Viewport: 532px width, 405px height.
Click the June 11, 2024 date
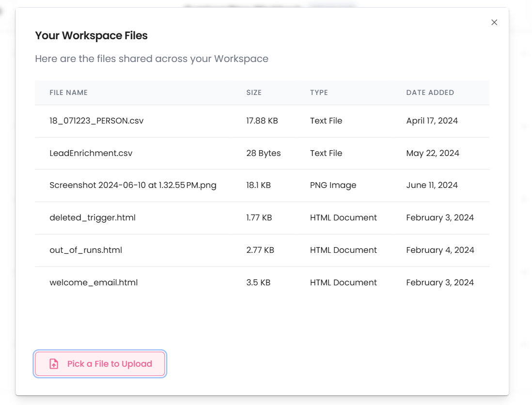click(432, 185)
